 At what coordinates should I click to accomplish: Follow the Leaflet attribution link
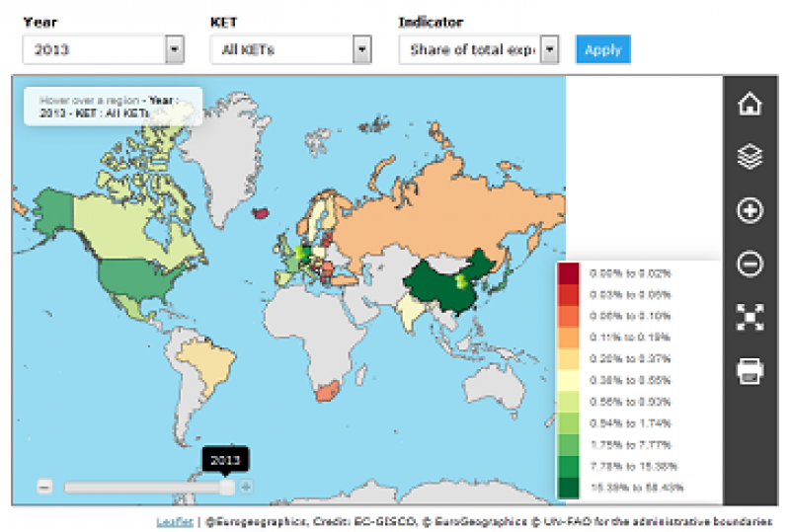point(172,521)
